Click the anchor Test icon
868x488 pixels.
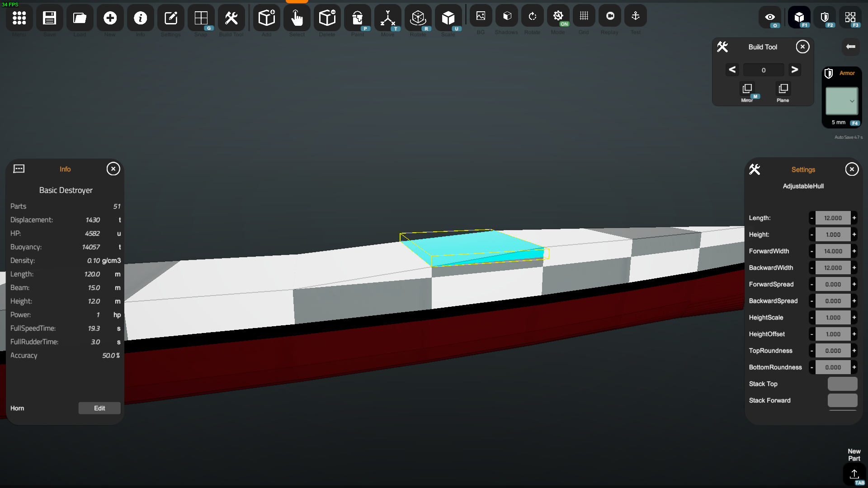[x=635, y=16]
